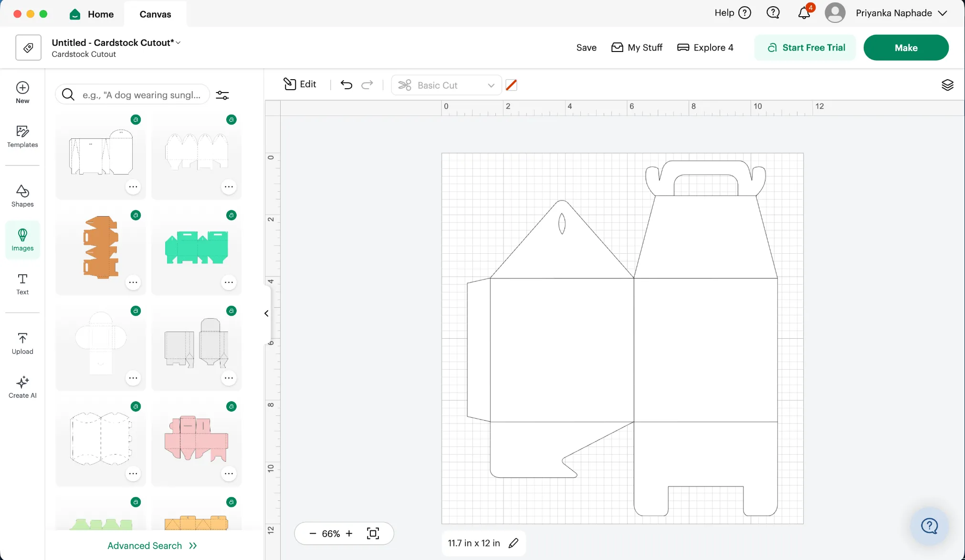
Task: Open options for the pink box image
Action: [229, 474]
